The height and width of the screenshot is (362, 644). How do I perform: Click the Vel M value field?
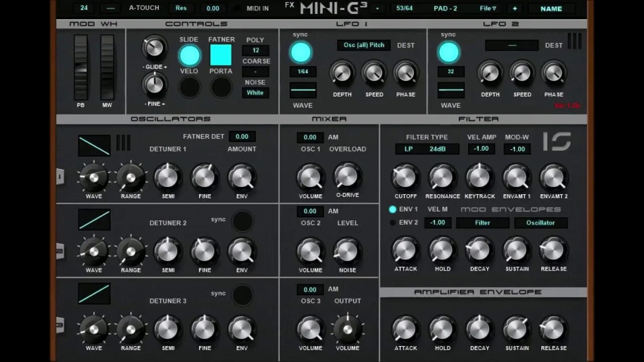pyautogui.click(x=438, y=223)
